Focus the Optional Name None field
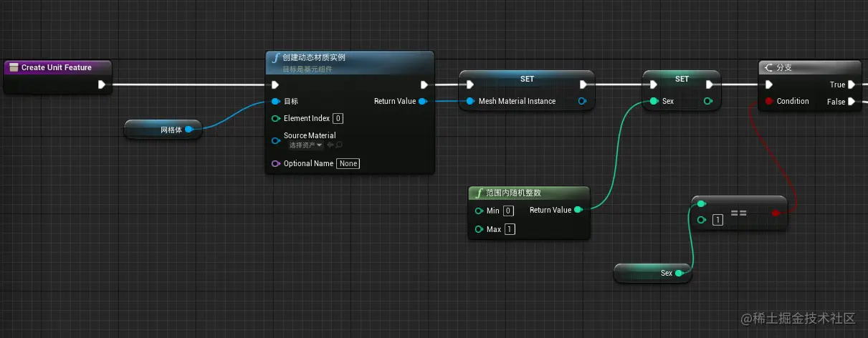The image size is (868, 338). [348, 164]
